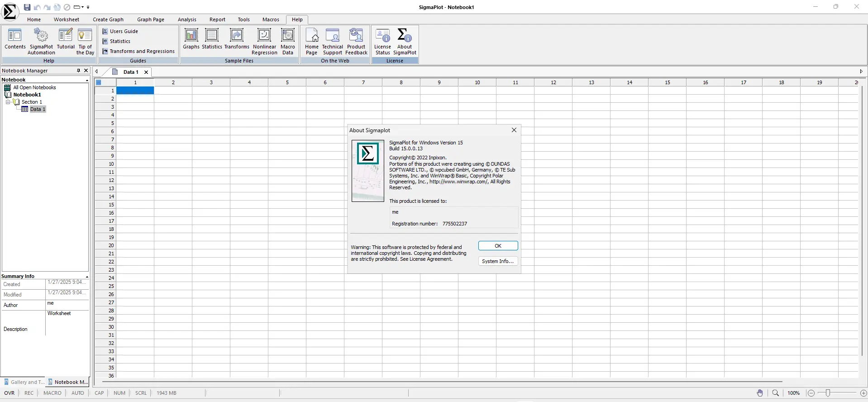
Task: Select Notebook1 in the tree
Action: (x=27, y=95)
